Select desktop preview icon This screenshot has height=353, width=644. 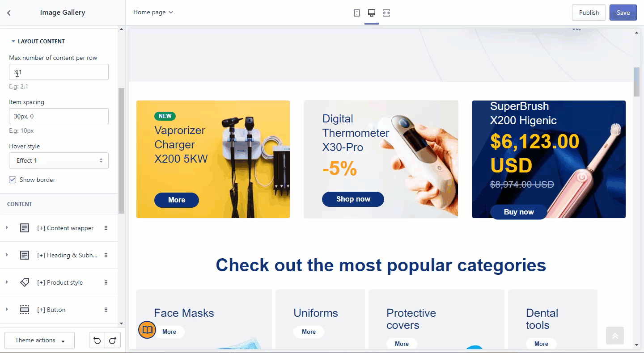point(372,13)
